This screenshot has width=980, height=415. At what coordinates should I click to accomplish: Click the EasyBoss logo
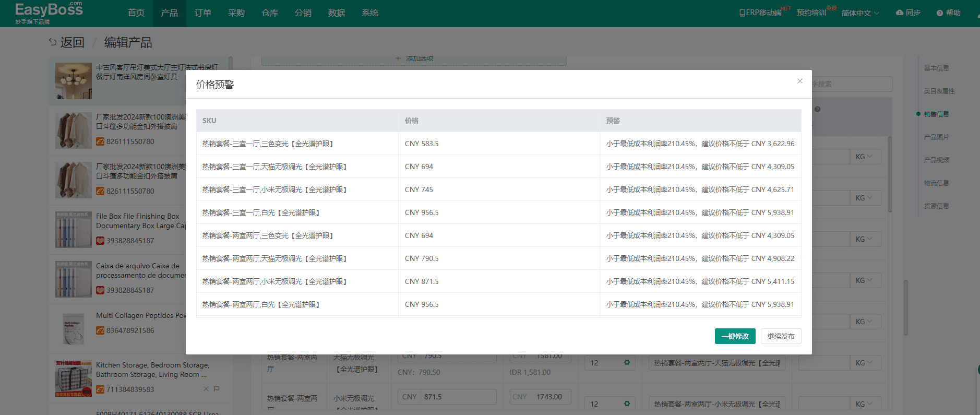[49, 13]
